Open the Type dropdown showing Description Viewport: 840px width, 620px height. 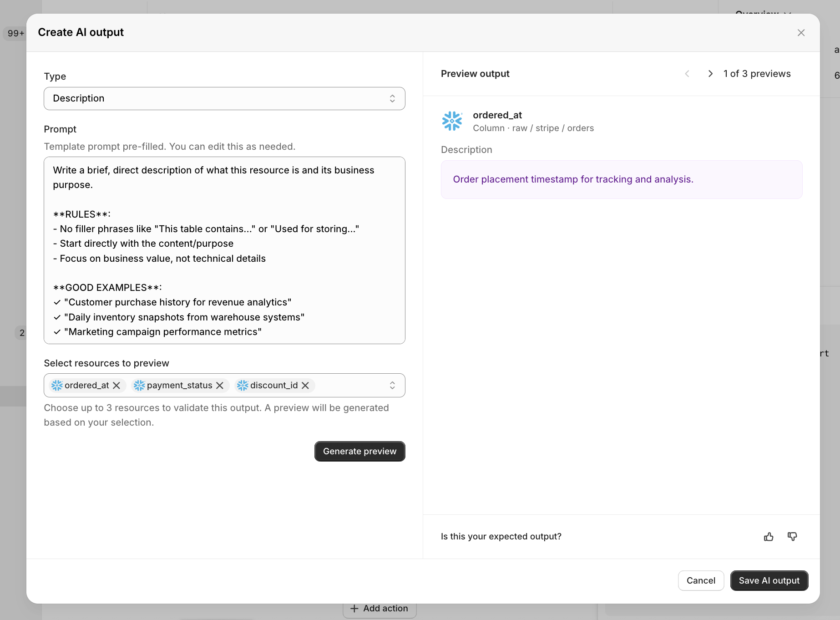click(224, 99)
